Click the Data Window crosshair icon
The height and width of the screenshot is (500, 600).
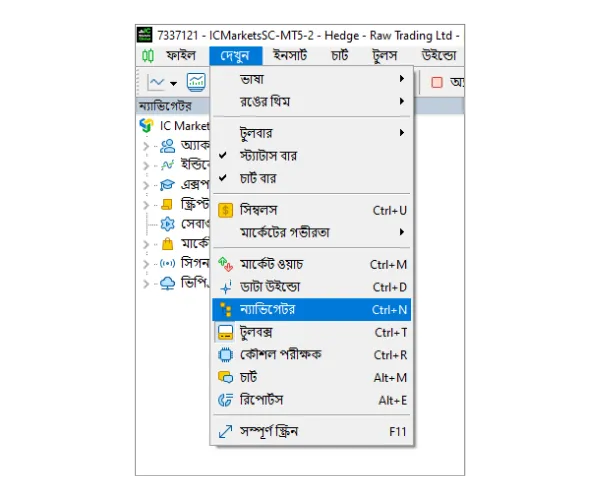(x=226, y=287)
